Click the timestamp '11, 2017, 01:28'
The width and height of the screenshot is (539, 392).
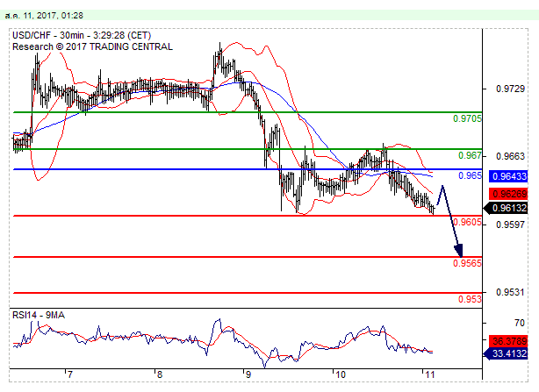[x=54, y=16]
